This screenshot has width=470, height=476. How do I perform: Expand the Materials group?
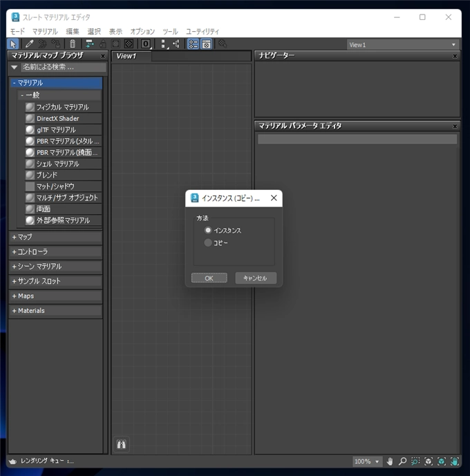(56, 311)
